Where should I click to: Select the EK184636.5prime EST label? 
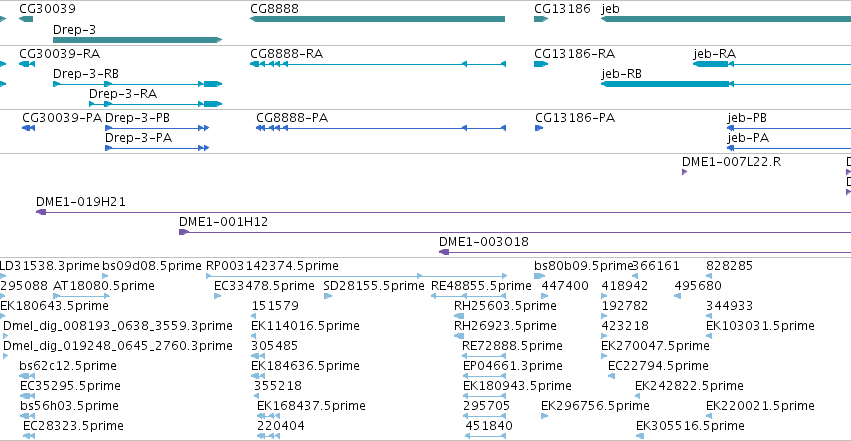tap(306, 366)
